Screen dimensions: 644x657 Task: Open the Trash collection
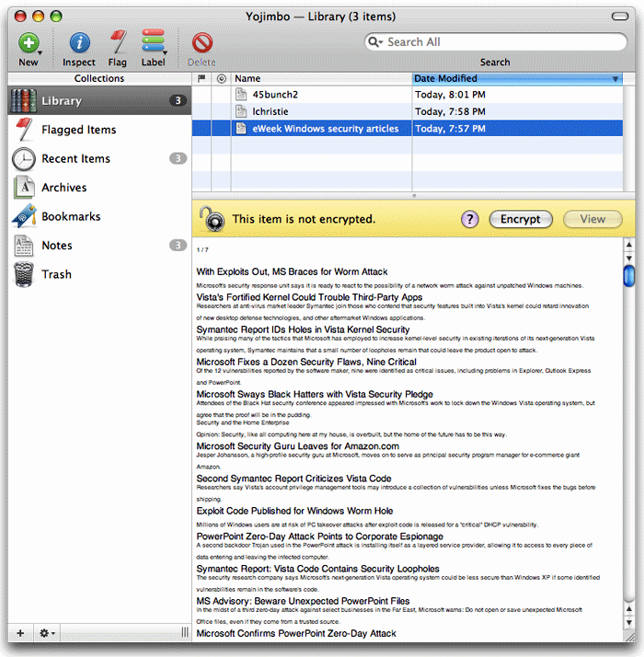click(x=99, y=274)
